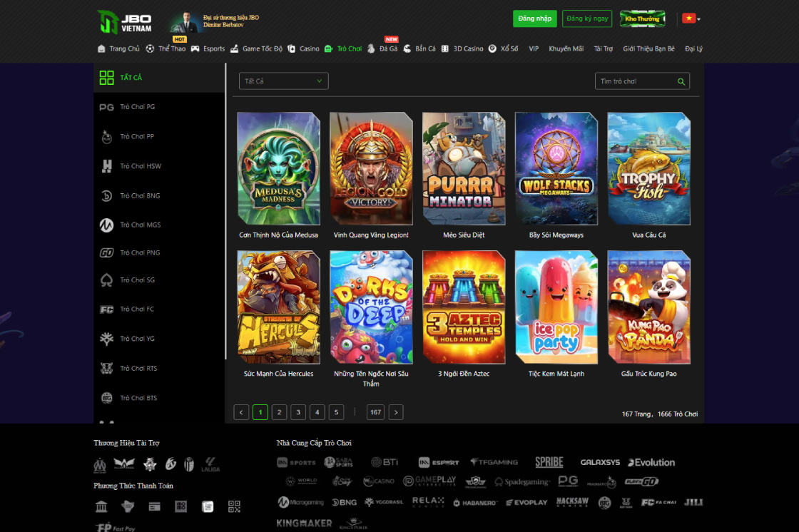Open the Ice Pop Party thumbnail
The width and height of the screenshot is (799, 532).
[x=556, y=307]
